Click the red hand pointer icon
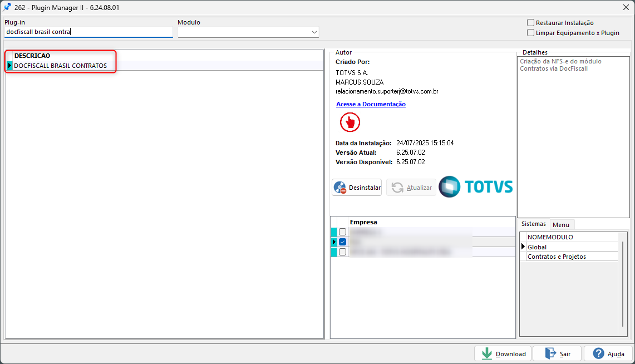The height and width of the screenshot is (364, 635). coord(350,122)
